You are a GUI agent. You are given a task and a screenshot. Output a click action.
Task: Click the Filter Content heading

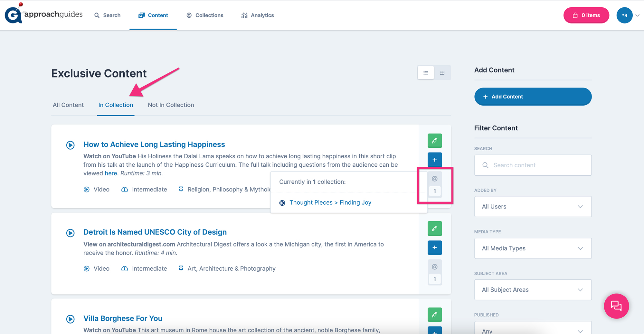[x=496, y=128]
